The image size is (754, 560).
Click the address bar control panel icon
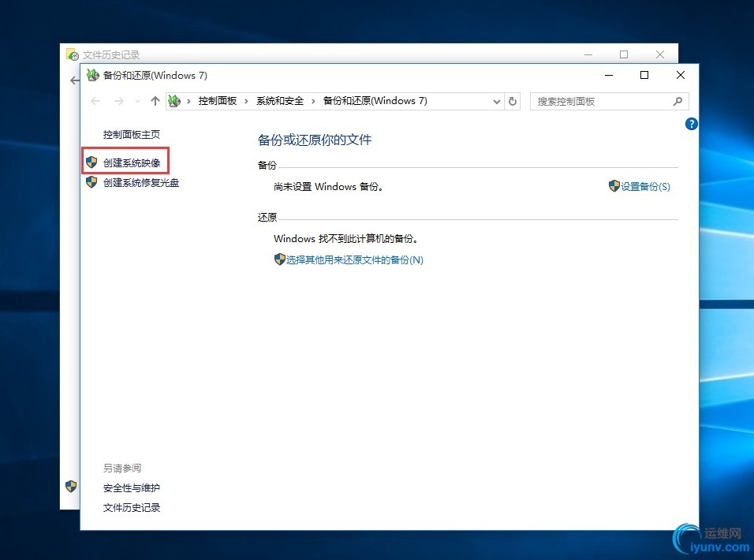[x=174, y=101]
